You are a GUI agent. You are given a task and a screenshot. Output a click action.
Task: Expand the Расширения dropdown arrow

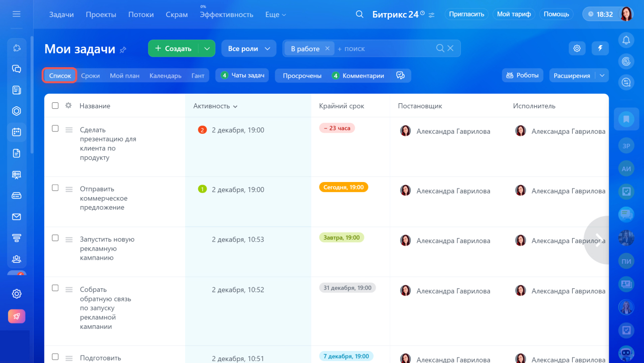(602, 76)
